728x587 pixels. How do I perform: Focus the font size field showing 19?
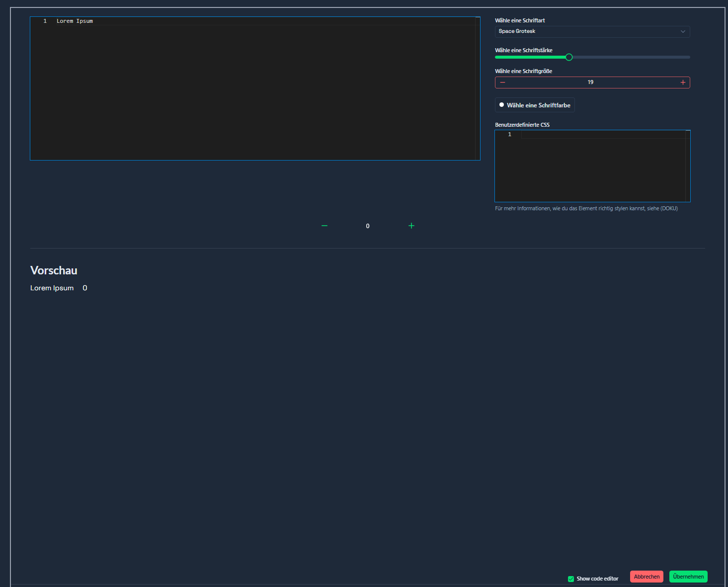(x=590, y=83)
